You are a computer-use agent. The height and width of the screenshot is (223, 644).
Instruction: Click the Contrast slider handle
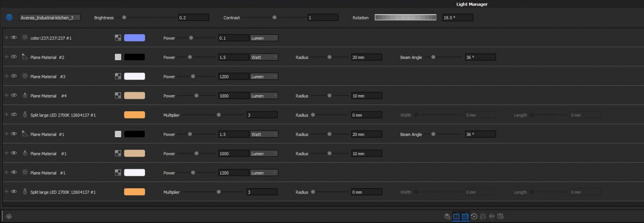coord(275,17)
